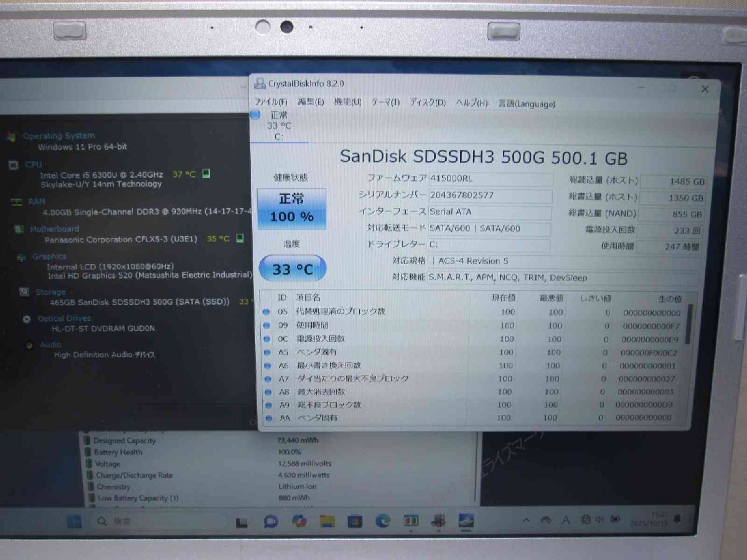
Task: Click the taskbar search box
Action: [x=159, y=521]
